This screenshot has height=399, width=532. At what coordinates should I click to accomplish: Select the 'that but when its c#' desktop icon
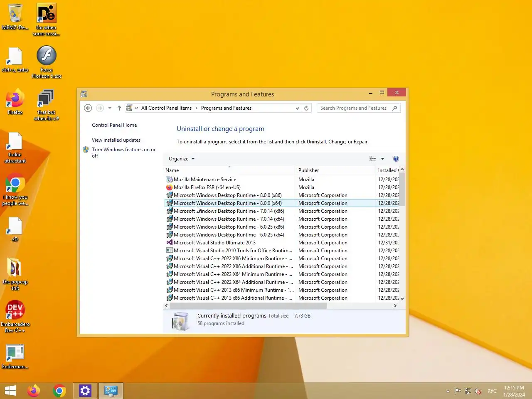click(47, 105)
